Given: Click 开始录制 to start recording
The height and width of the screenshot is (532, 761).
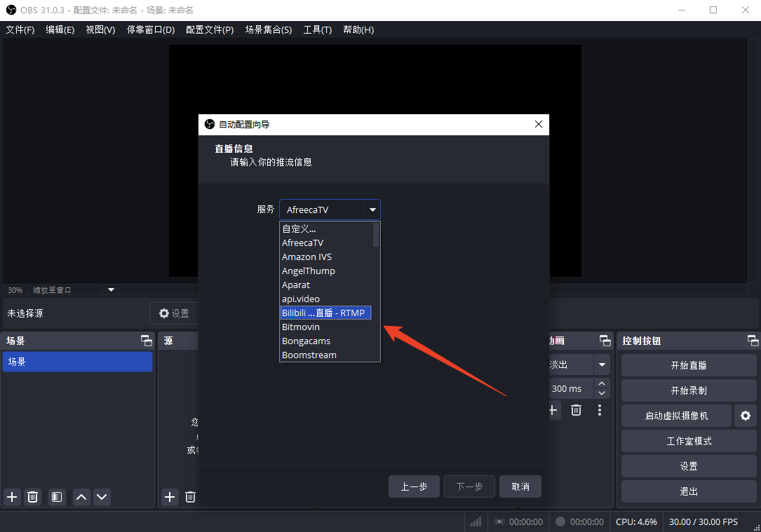Looking at the screenshot, I should [688, 390].
